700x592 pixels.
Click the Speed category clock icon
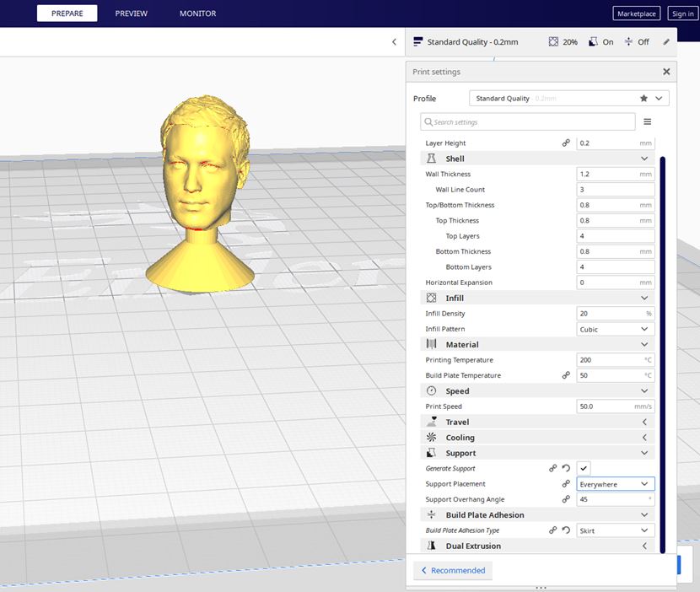(431, 390)
